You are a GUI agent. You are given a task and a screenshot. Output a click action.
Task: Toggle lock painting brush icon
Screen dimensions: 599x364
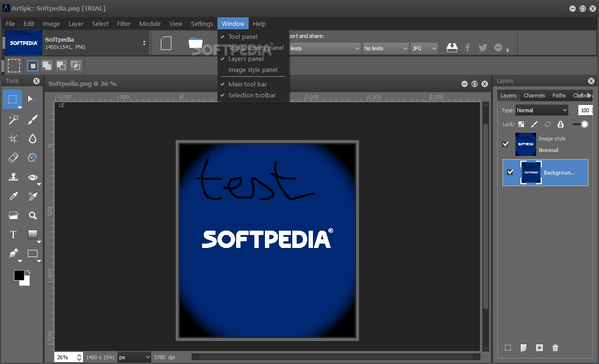(534, 124)
